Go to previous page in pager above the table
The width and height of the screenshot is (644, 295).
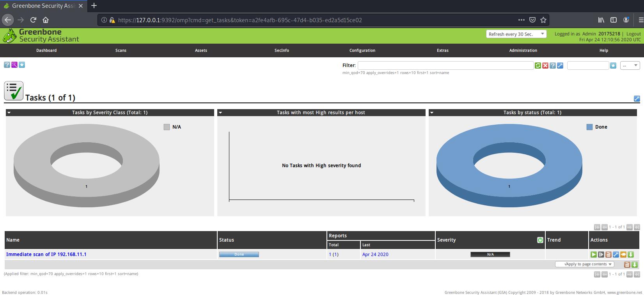605,227
